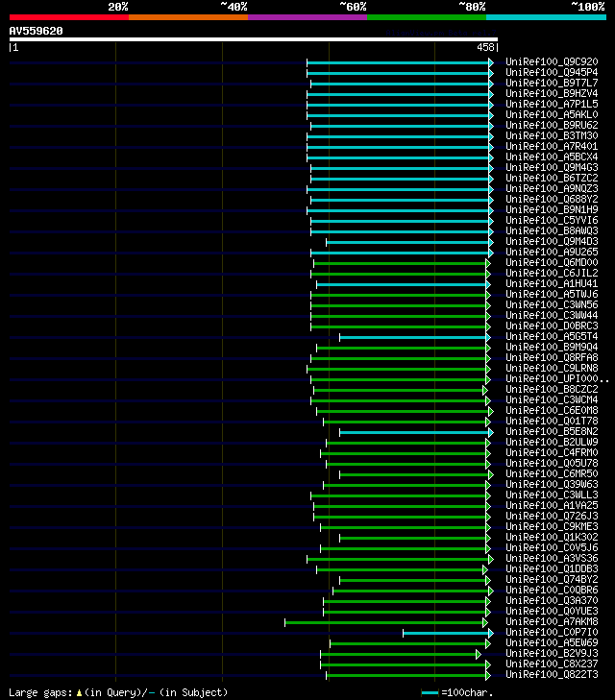Image resolution: width=615 pixels, height=700 pixels.
Task: Click the UniRef100_C9LRN8 label
Action: 552,369
